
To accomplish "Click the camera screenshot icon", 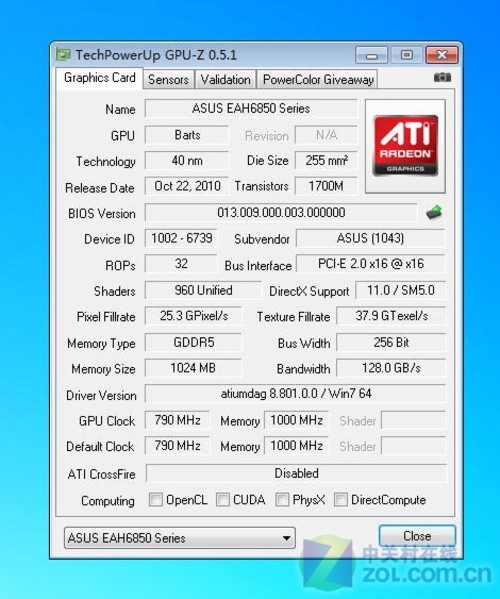I will 442,78.
